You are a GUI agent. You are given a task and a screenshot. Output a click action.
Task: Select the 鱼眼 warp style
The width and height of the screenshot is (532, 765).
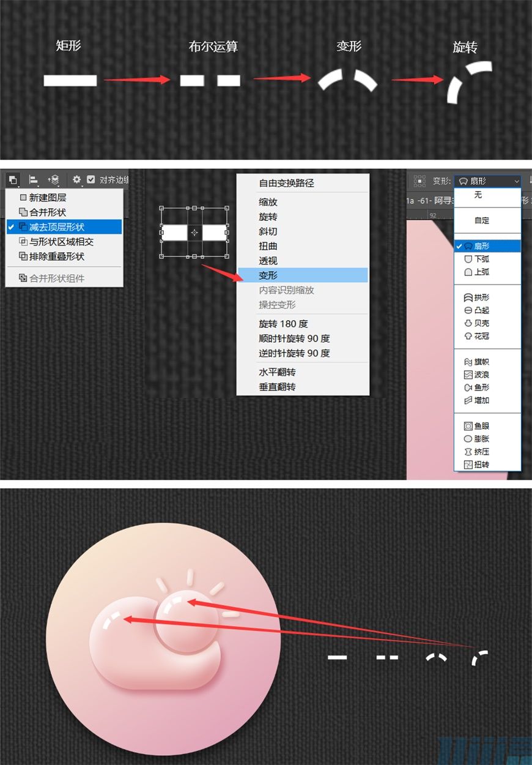487,426
